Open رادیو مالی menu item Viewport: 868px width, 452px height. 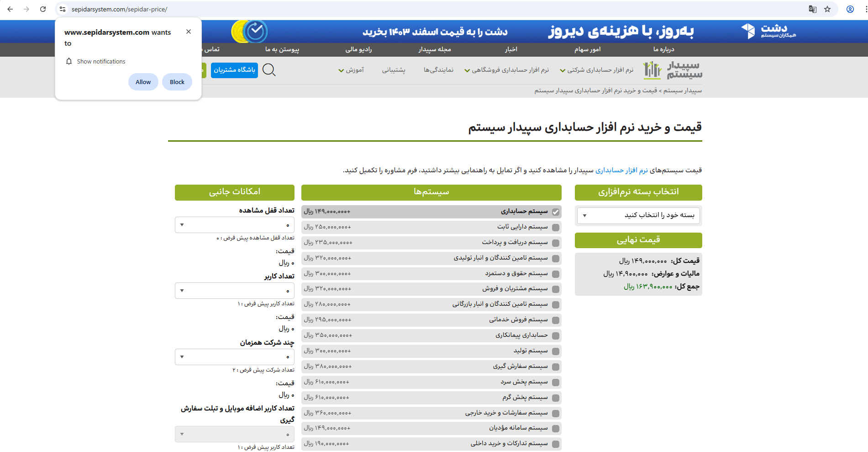click(358, 49)
